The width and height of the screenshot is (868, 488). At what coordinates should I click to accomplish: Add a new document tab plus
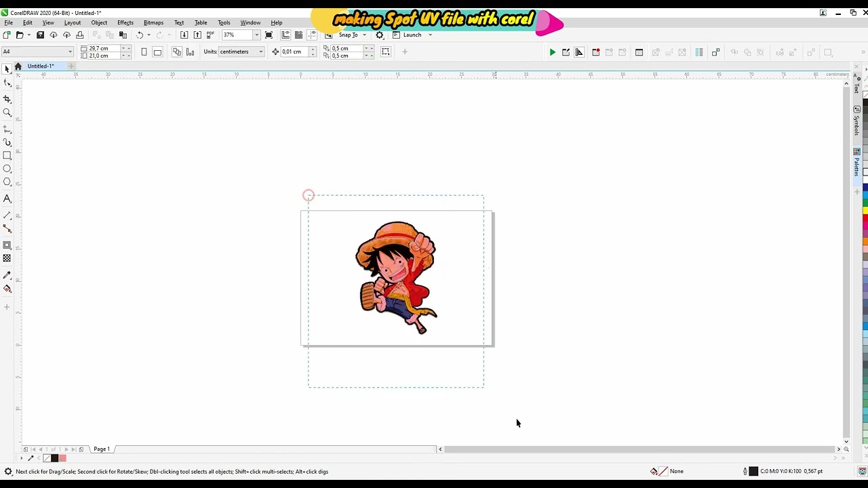pyautogui.click(x=71, y=66)
